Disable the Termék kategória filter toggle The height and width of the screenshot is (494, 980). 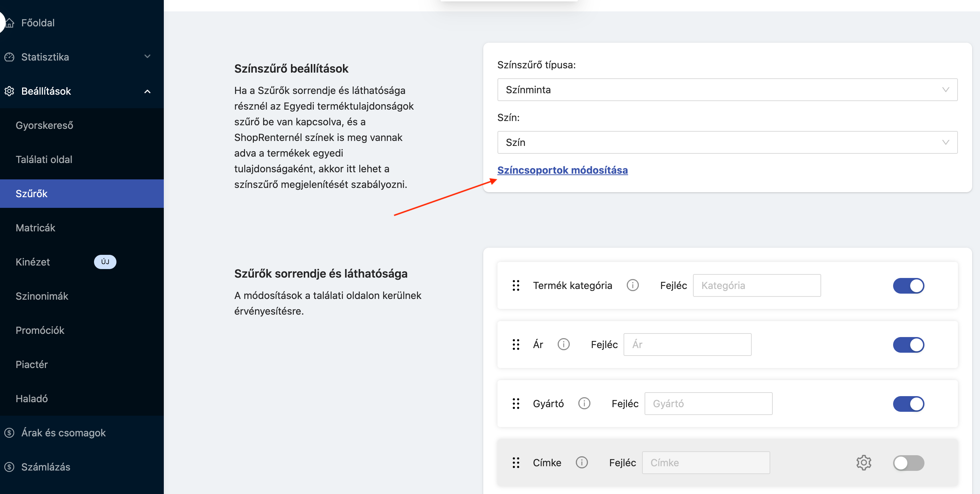pos(908,285)
